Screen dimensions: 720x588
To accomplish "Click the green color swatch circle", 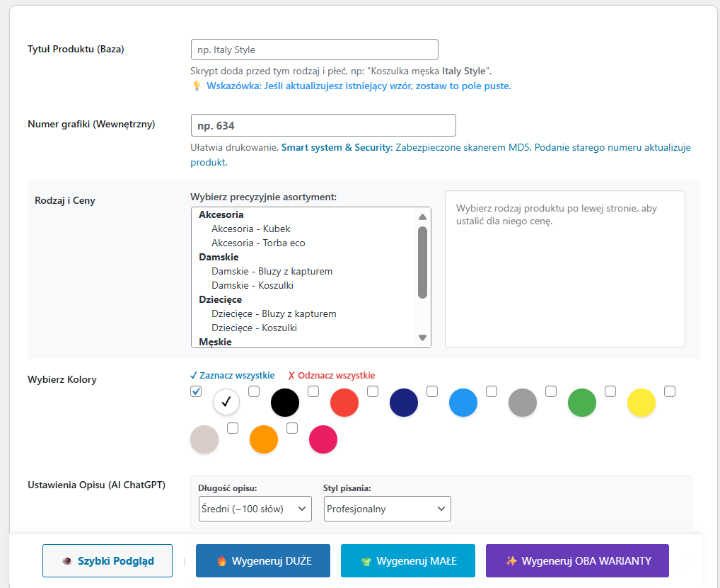I will pos(582,402).
